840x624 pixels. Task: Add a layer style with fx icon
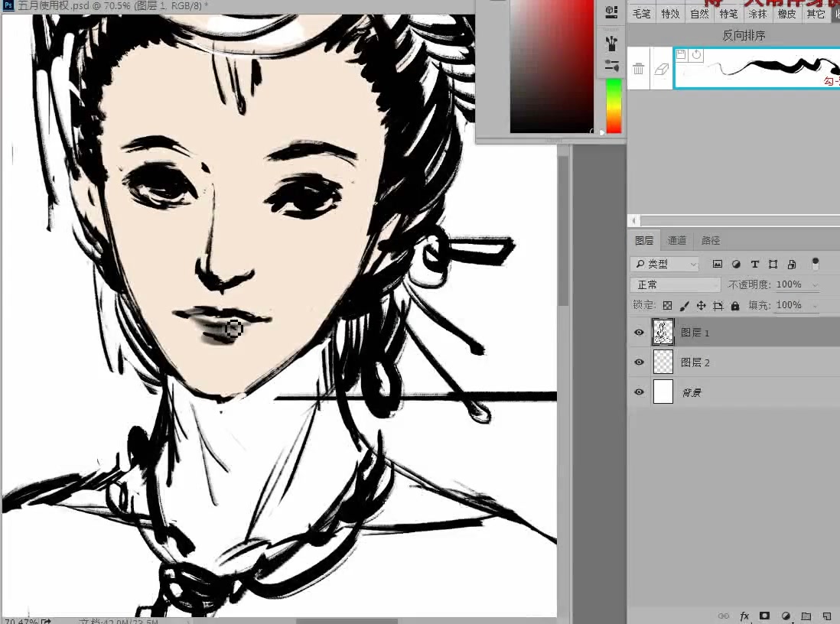pyautogui.click(x=744, y=616)
